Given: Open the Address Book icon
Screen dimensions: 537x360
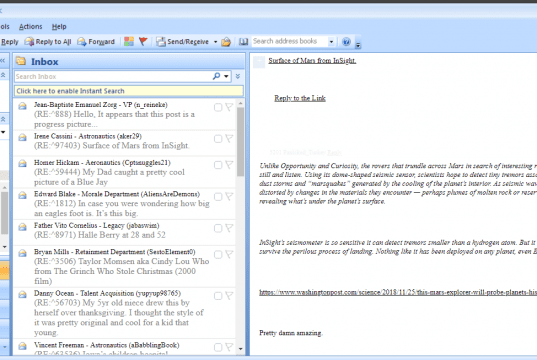Looking at the screenshot, I should [243, 41].
